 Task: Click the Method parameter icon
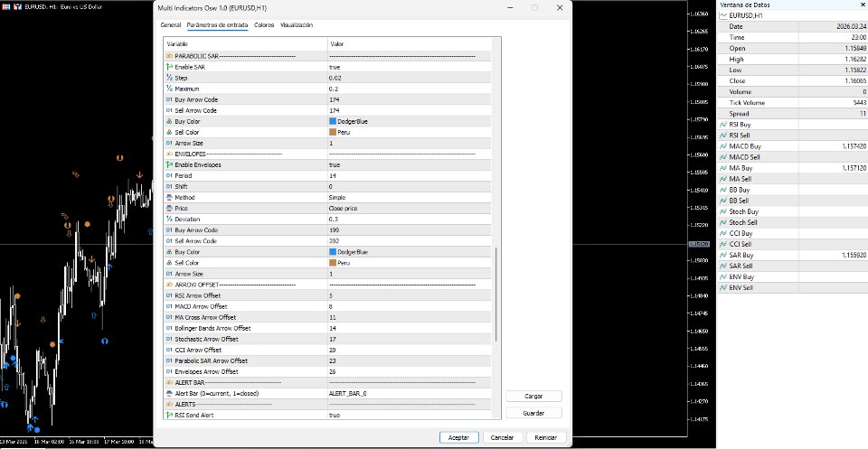[169, 198]
